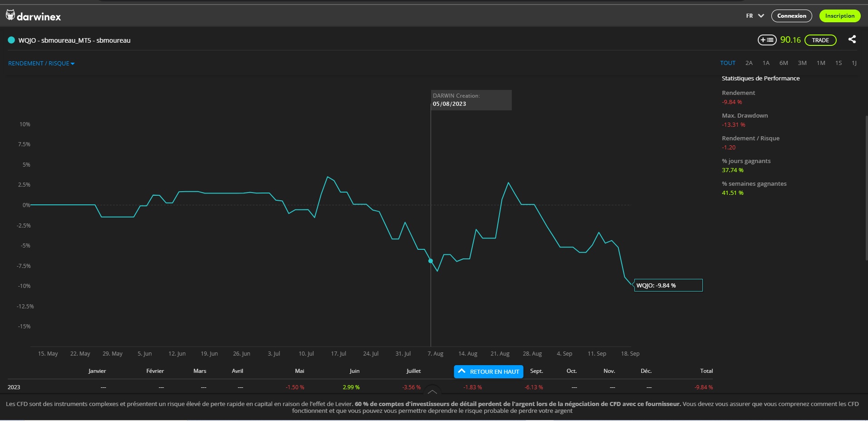Screen dimensions: 868x421
Task: Expand the Rendement / Risque dropdown
Action: click(41, 64)
